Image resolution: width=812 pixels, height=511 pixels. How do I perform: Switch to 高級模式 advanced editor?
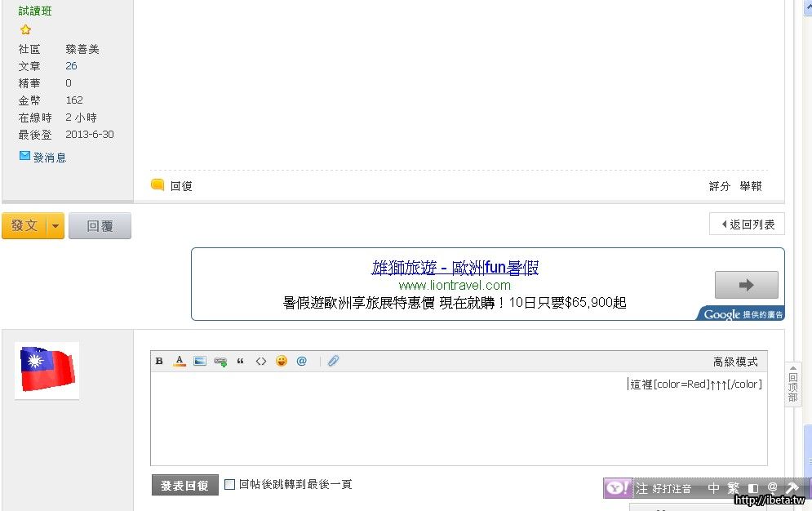(x=735, y=362)
